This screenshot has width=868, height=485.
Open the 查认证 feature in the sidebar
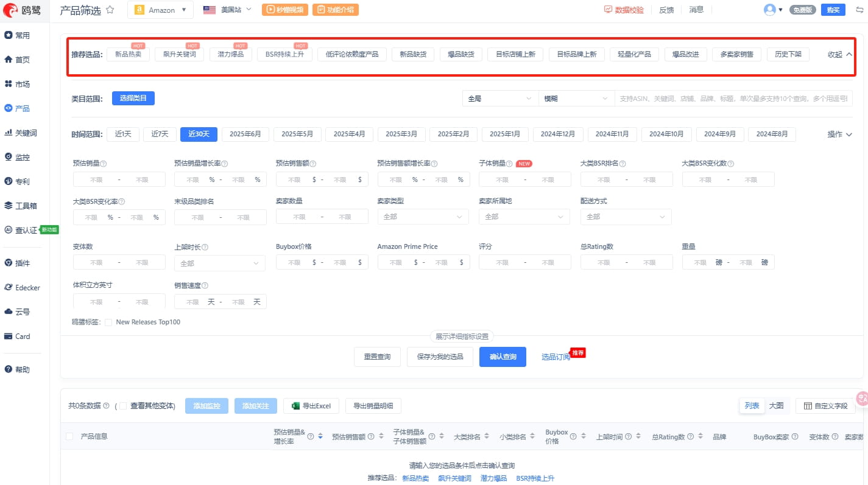[x=23, y=230]
